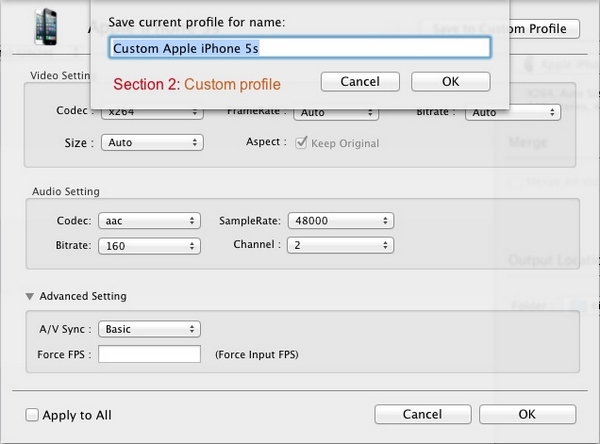Click the (Force Input FPS) hint text

tap(257, 354)
